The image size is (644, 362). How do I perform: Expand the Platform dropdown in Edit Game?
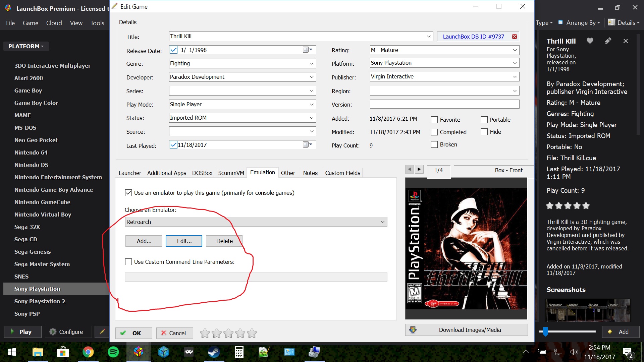coord(515,63)
